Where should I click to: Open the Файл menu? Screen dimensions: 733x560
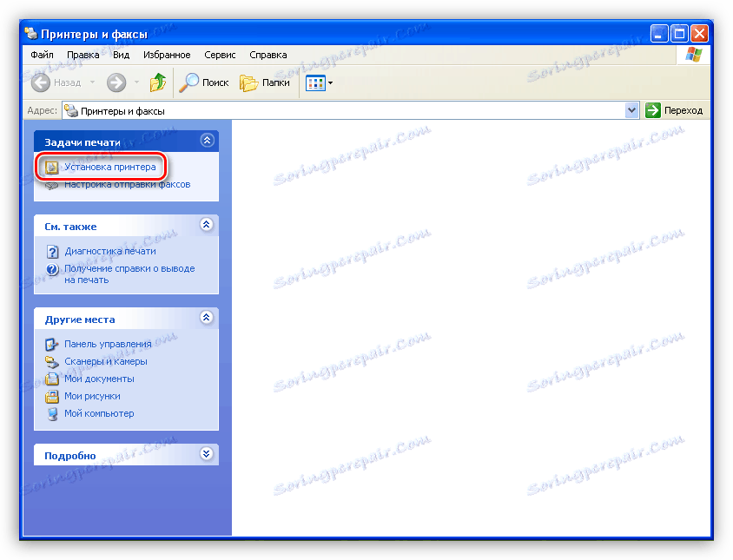coord(42,55)
